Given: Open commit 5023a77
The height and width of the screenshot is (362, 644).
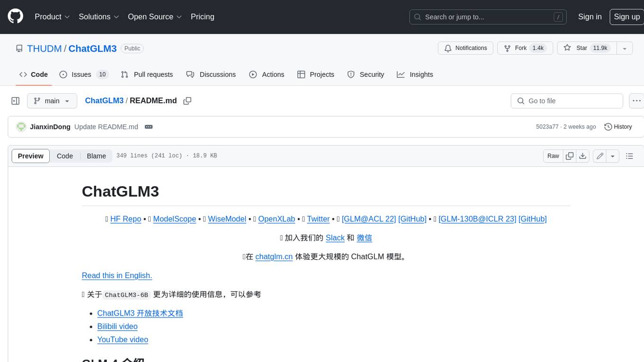Looking at the screenshot, I should tap(547, 127).
